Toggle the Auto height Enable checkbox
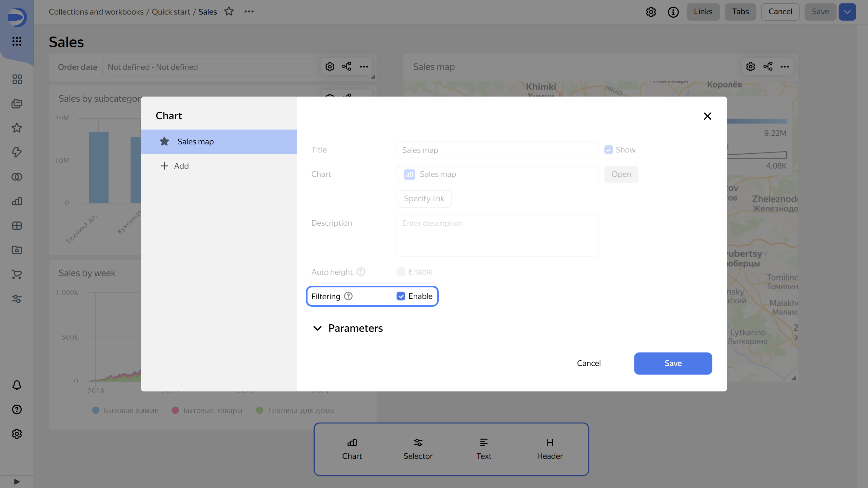This screenshot has height=488, width=868. tap(401, 272)
